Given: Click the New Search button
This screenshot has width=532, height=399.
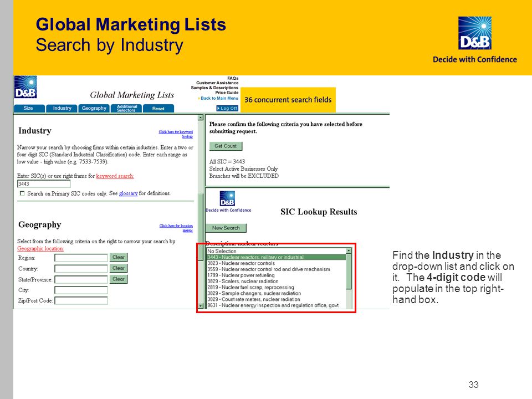Looking at the screenshot, I should point(226,228).
